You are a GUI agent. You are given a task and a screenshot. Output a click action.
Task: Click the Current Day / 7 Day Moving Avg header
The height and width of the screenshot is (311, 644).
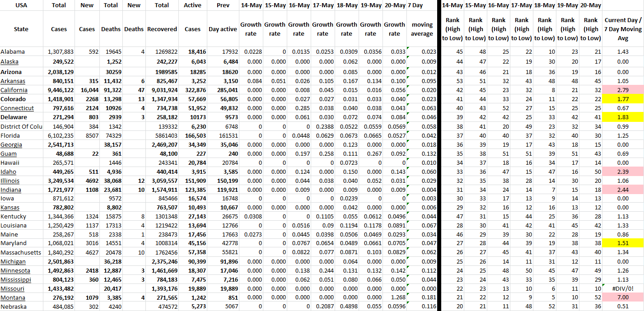coord(623,29)
